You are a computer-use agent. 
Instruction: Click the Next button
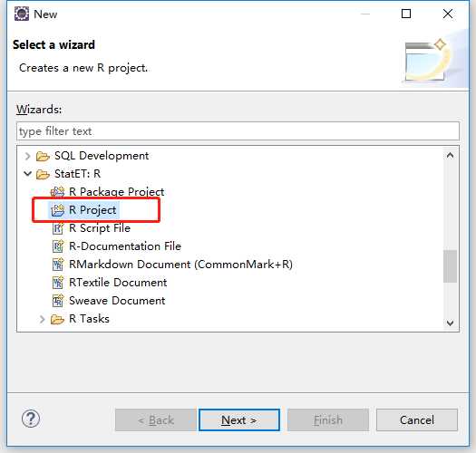(x=239, y=419)
